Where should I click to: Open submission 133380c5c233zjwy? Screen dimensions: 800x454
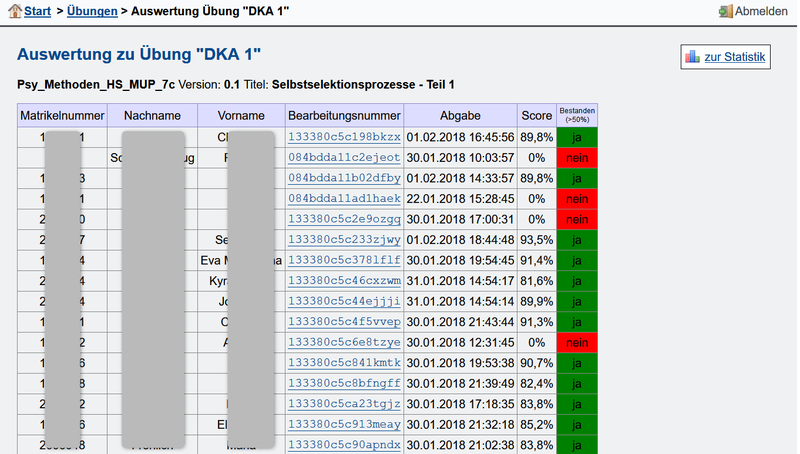[x=344, y=240]
